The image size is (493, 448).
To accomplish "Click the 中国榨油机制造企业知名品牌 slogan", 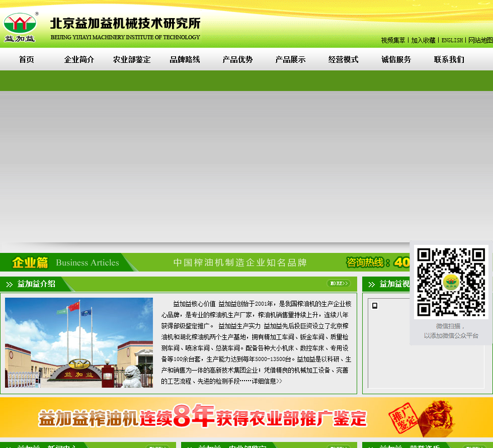I will click(x=240, y=262).
